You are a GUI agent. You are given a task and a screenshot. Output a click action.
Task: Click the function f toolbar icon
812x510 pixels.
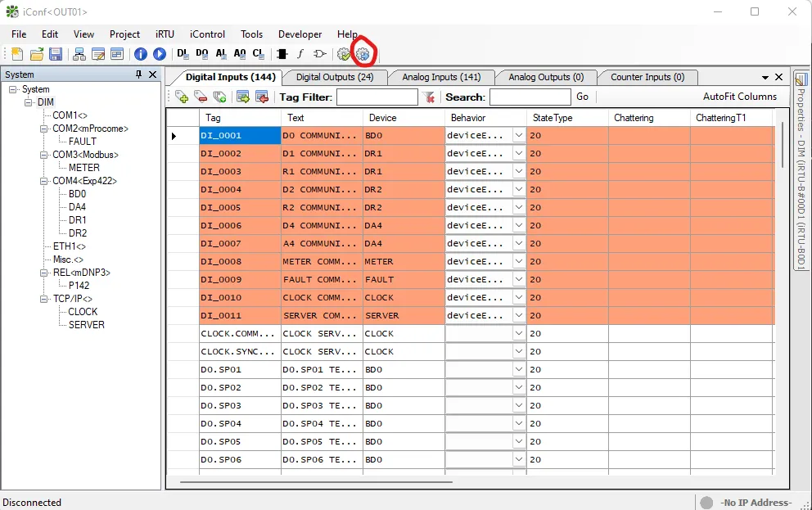click(300, 54)
